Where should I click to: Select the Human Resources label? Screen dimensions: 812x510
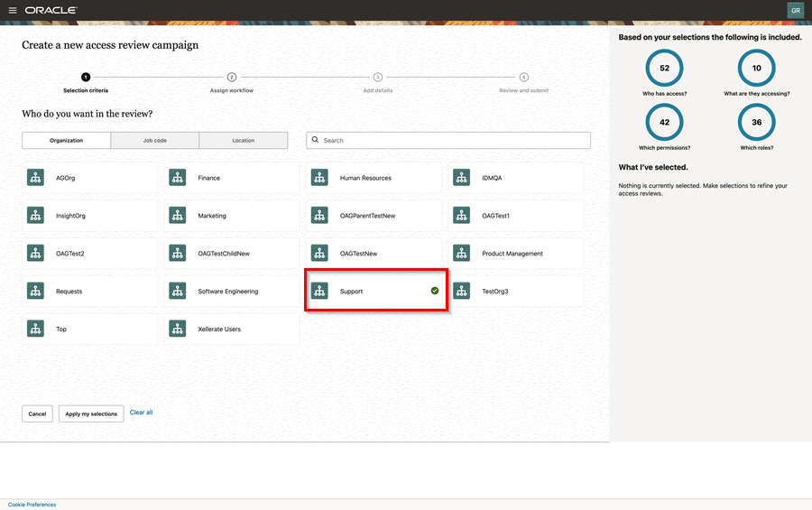365,178
